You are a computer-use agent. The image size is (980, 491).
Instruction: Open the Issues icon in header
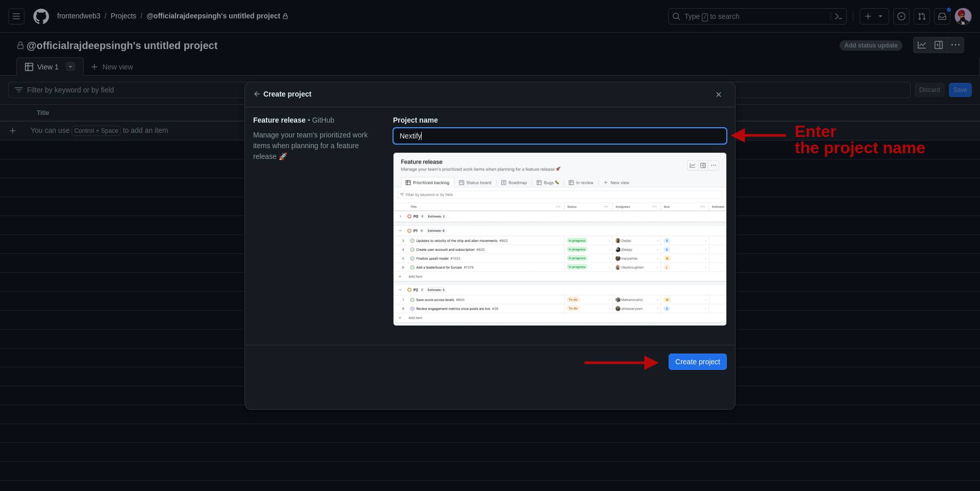(901, 16)
